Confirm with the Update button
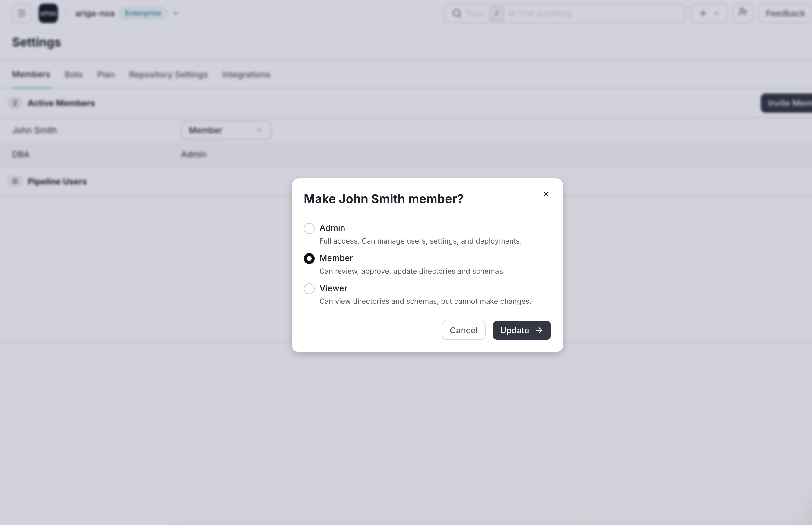This screenshot has width=812, height=525. pyautogui.click(x=522, y=330)
